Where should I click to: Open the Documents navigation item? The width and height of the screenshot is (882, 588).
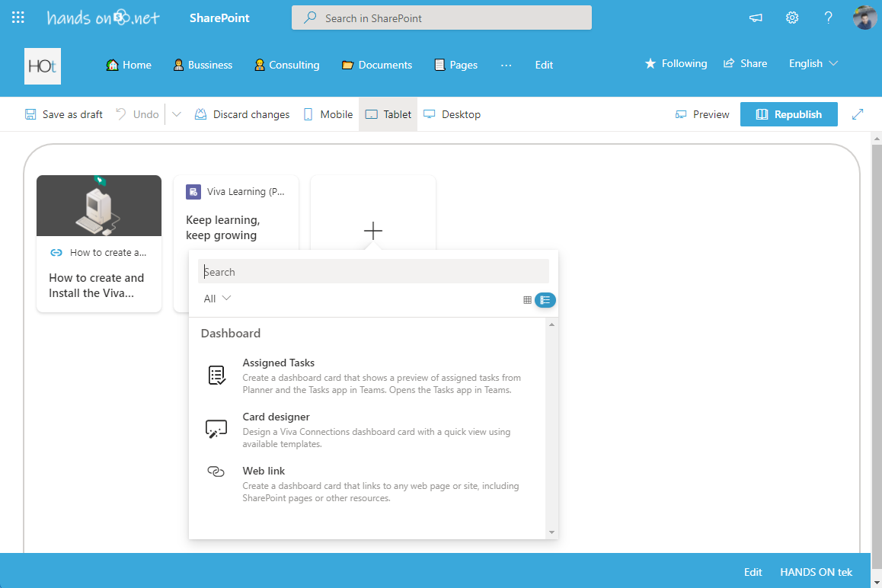pos(377,65)
